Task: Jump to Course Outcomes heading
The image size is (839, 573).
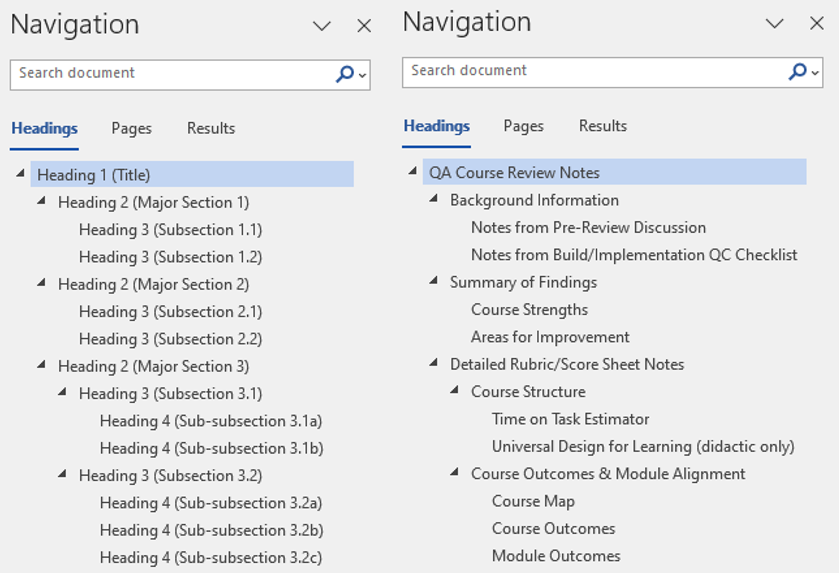Action: click(553, 528)
